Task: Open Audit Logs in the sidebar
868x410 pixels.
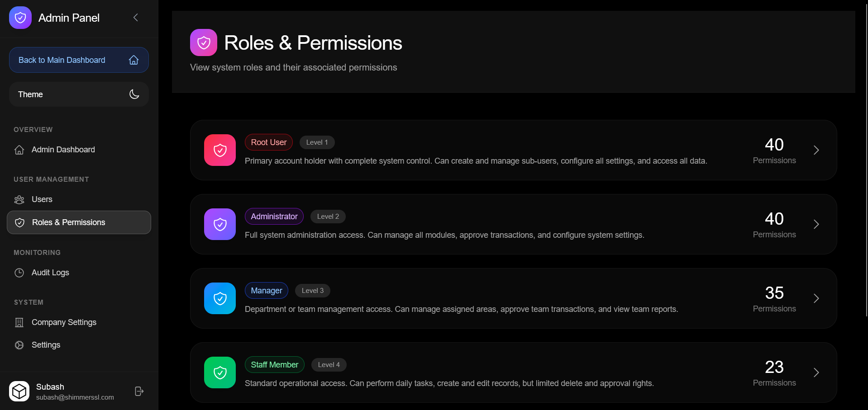Action: point(50,273)
